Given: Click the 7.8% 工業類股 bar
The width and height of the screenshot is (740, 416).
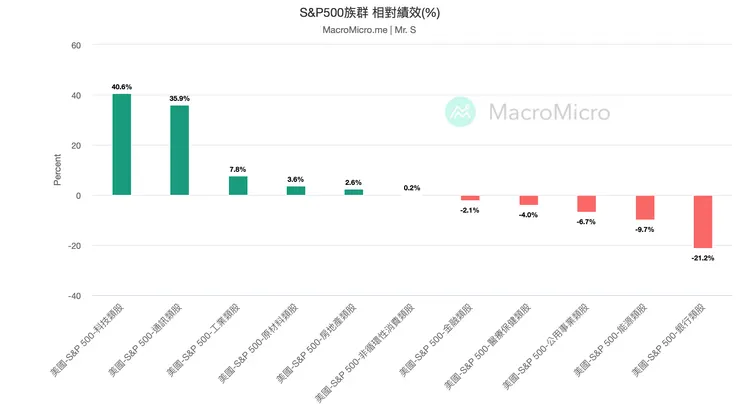Looking at the screenshot, I should [238, 185].
